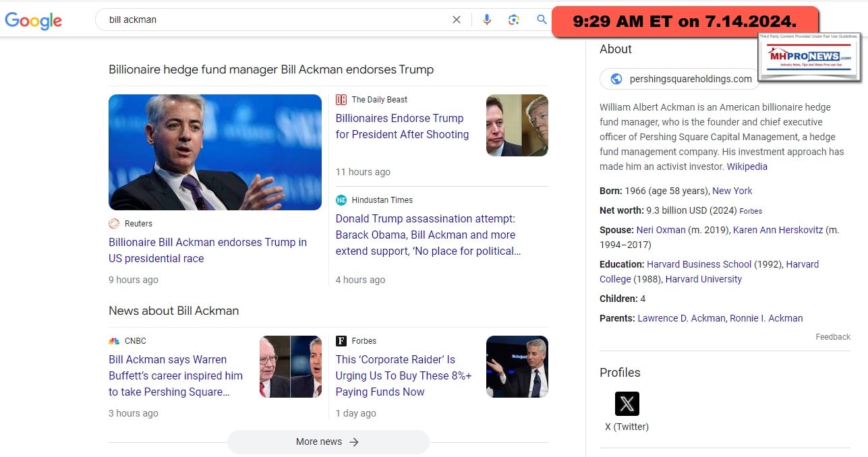This screenshot has width=868, height=457.
Task: Click the About heading in knowledge panel
Action: 616,49
